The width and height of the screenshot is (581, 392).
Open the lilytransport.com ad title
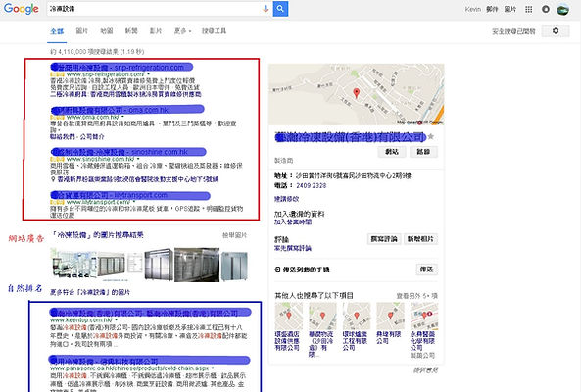130,195
